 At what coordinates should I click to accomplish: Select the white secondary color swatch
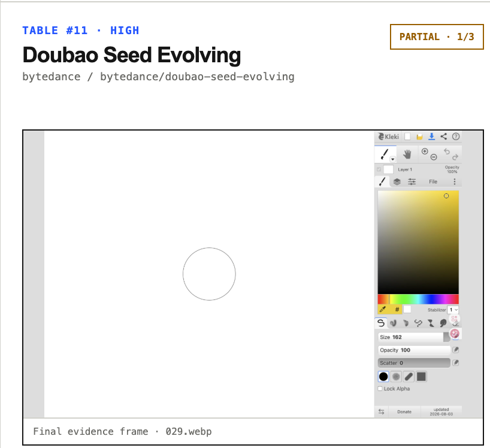pos(407,309)
